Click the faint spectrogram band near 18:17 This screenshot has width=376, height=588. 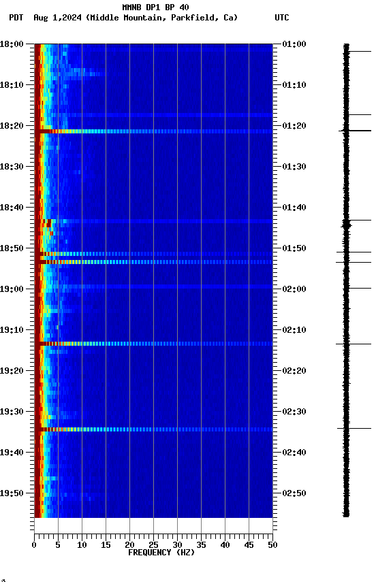(x=153, y=115)
